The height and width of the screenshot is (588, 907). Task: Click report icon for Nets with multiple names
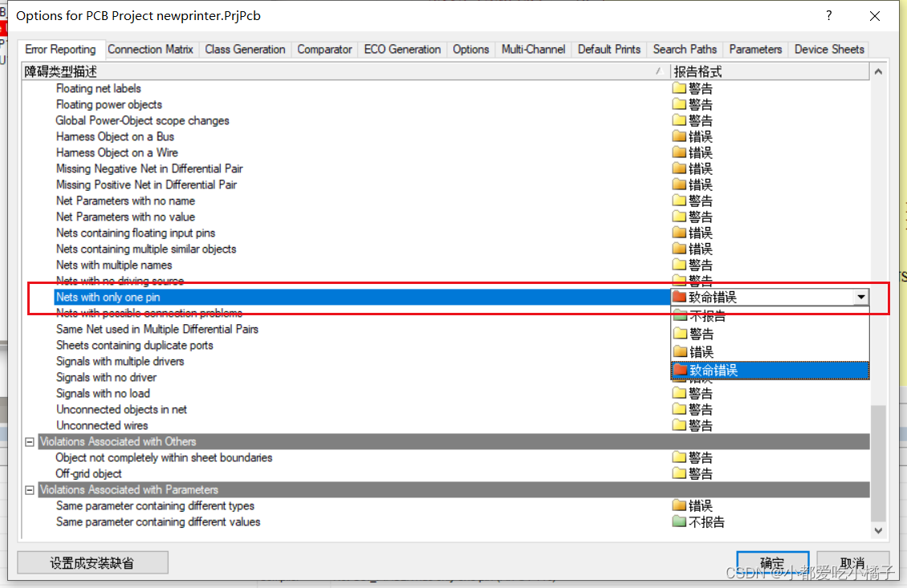679,265
